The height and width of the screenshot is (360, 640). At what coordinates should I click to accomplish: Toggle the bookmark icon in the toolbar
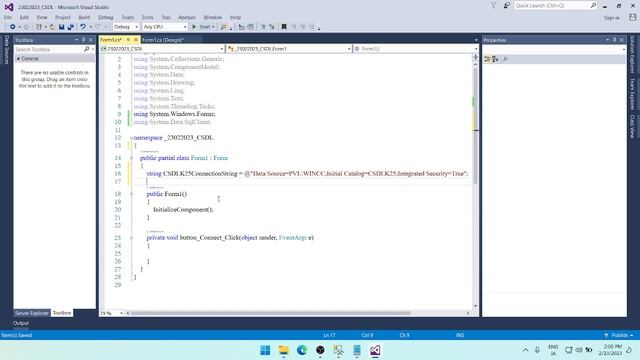(x=284, y=27)
